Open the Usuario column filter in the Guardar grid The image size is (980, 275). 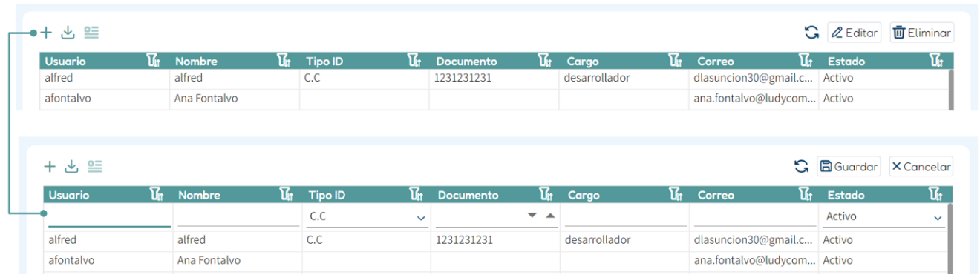[156, 195]
